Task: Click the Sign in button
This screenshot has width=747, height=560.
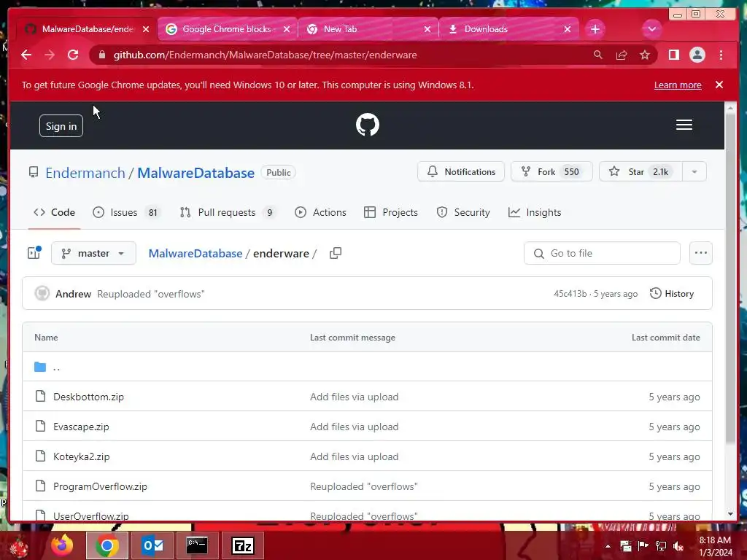Action: [x=61, y=125]
